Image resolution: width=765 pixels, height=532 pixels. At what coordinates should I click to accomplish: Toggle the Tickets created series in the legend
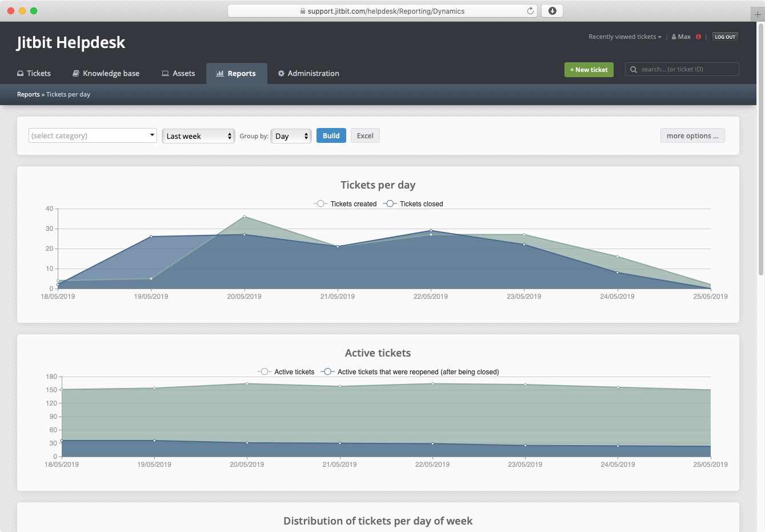(345, 203)
